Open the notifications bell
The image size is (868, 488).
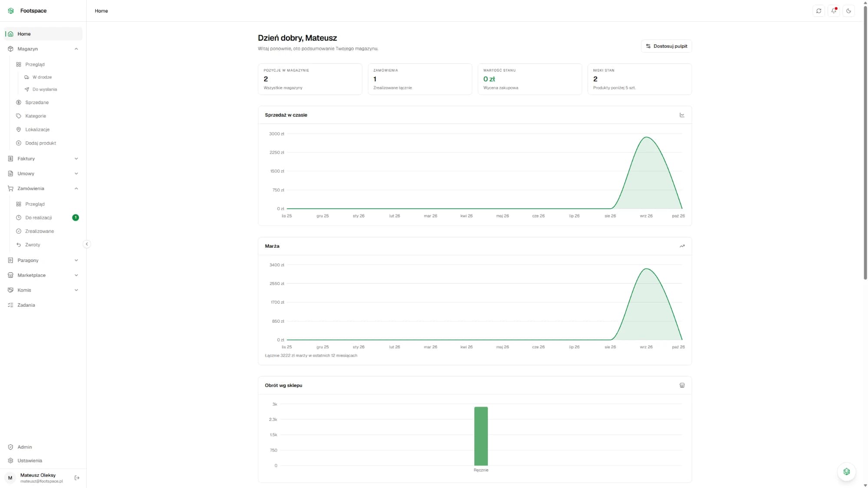click(834, 11)
